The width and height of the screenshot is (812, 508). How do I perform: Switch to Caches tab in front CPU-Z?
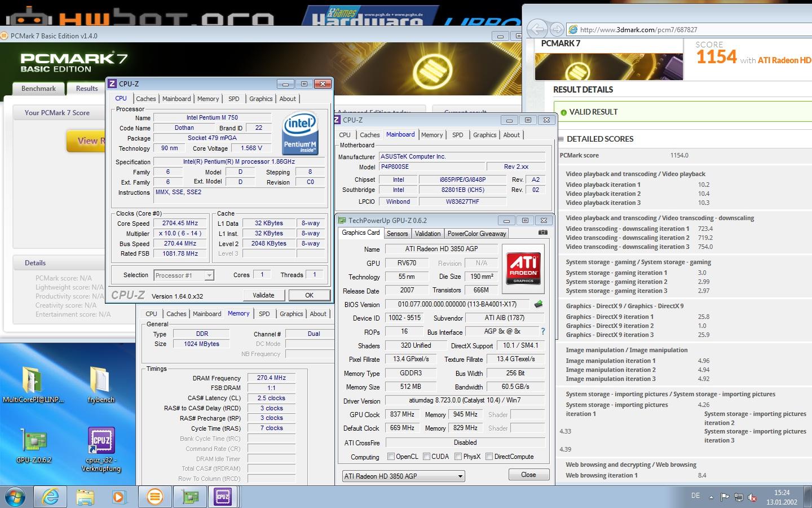coord(146,99)
